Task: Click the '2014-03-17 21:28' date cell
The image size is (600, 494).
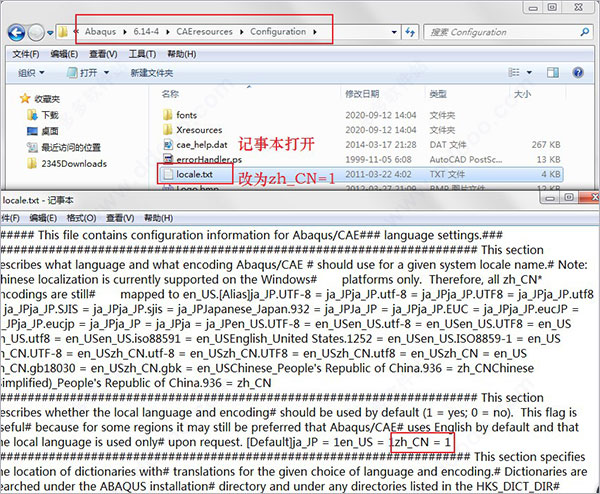Action: [x=381, y=145]
